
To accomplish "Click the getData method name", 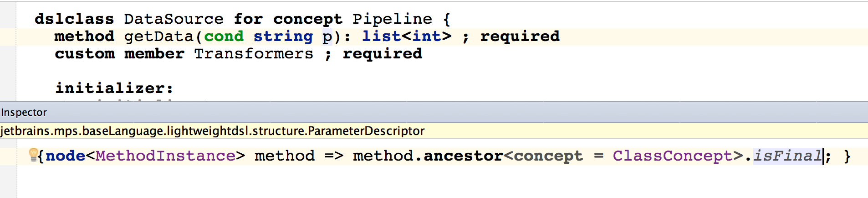I will click(x=159, y=36).
